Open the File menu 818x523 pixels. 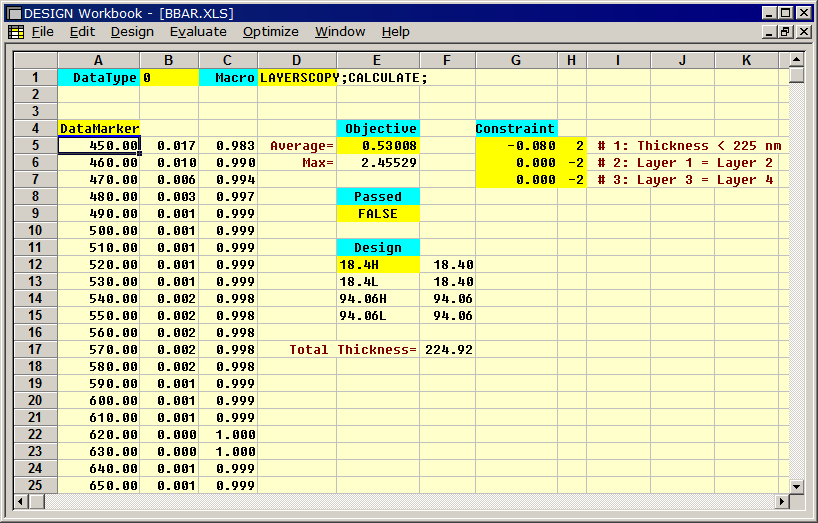point(42,32)
